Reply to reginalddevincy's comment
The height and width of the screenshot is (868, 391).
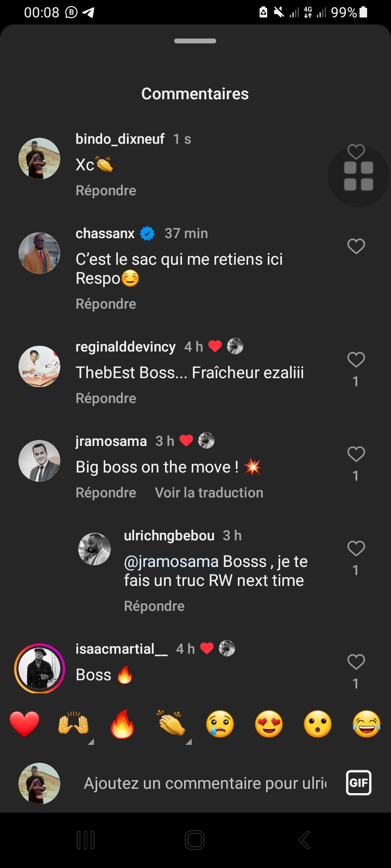(106, 398)
